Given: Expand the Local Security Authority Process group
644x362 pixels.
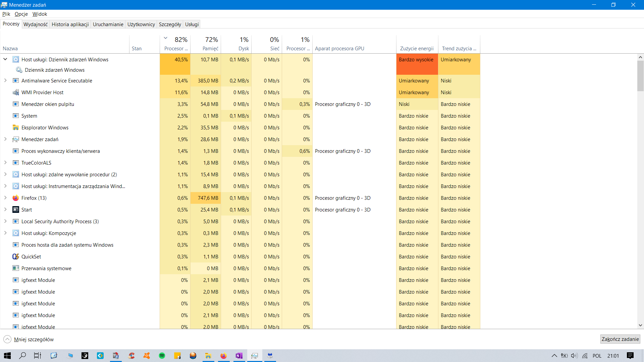Looking at the screenshot, I should (5, 222).
